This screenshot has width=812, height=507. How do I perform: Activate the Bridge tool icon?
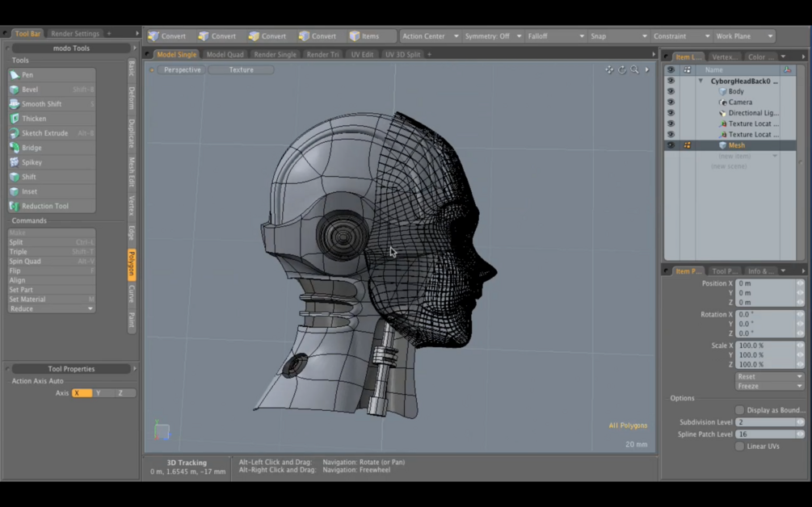(x=15, y=148)
